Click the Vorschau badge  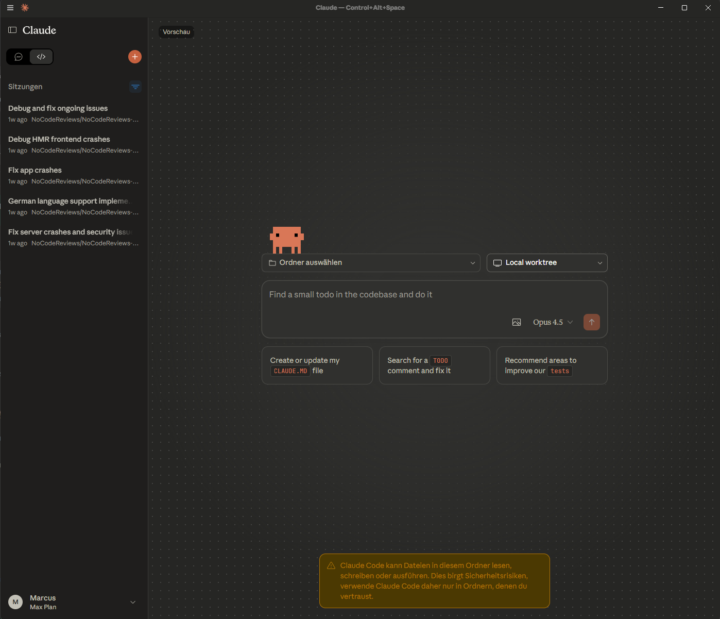pyautogui.click(x=176, y=32)
